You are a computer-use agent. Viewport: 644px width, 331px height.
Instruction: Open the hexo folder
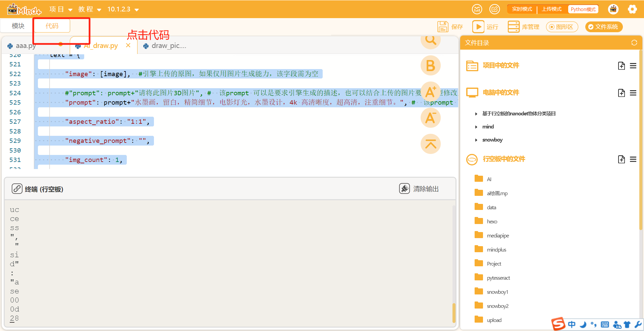(x=486, y=221)
